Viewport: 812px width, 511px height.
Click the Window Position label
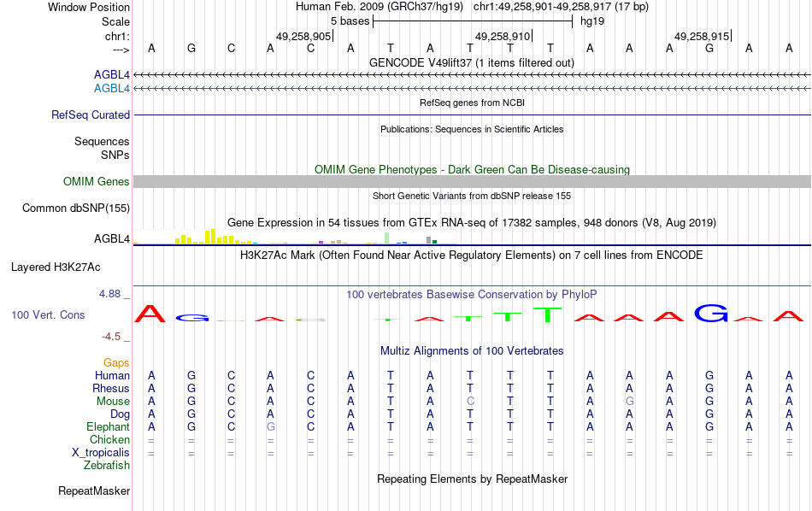[x=89, y=7]
